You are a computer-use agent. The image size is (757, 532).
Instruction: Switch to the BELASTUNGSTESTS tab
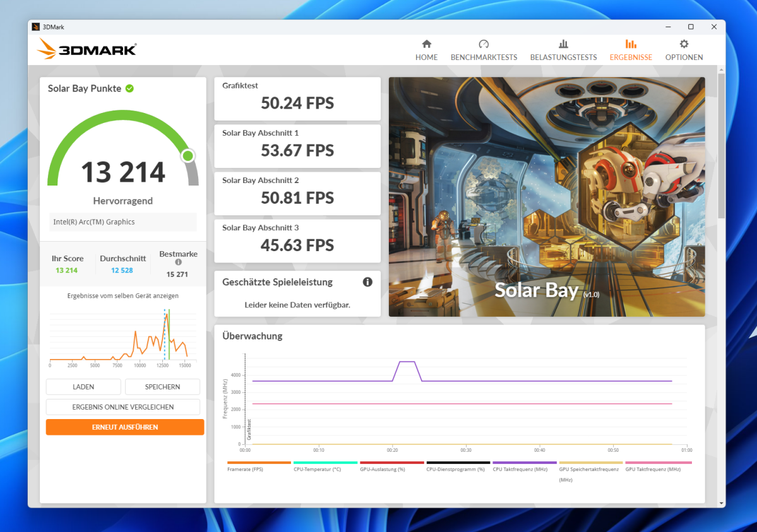[563, 50]
